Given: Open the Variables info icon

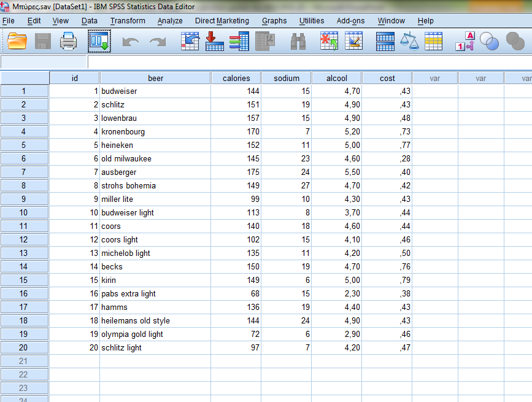Looking at the screenshot, I should pos(239,41).
